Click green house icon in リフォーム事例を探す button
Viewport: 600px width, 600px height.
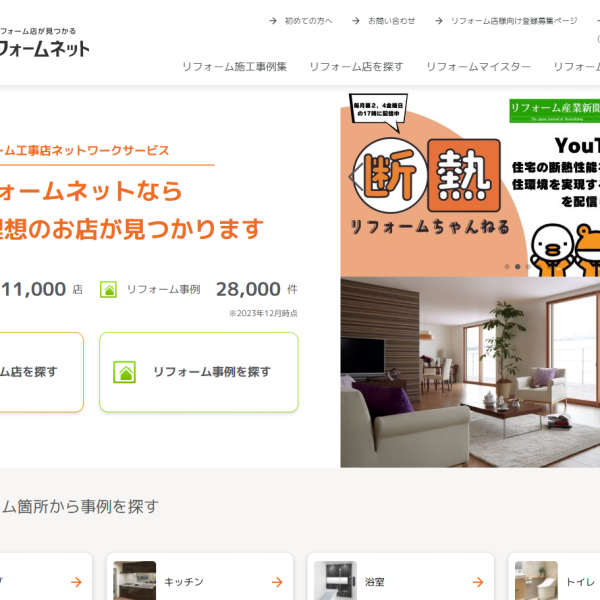click(124, 372)
